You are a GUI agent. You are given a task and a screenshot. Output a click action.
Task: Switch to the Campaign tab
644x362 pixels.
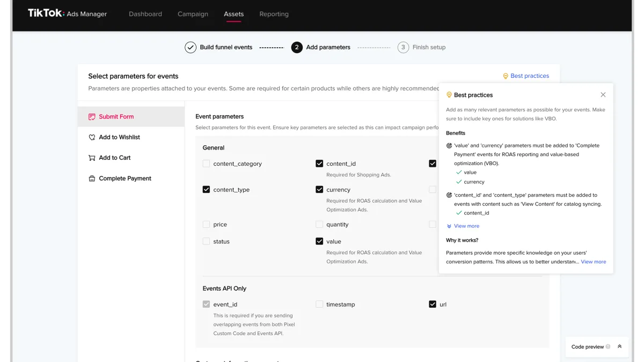point(193,14)
